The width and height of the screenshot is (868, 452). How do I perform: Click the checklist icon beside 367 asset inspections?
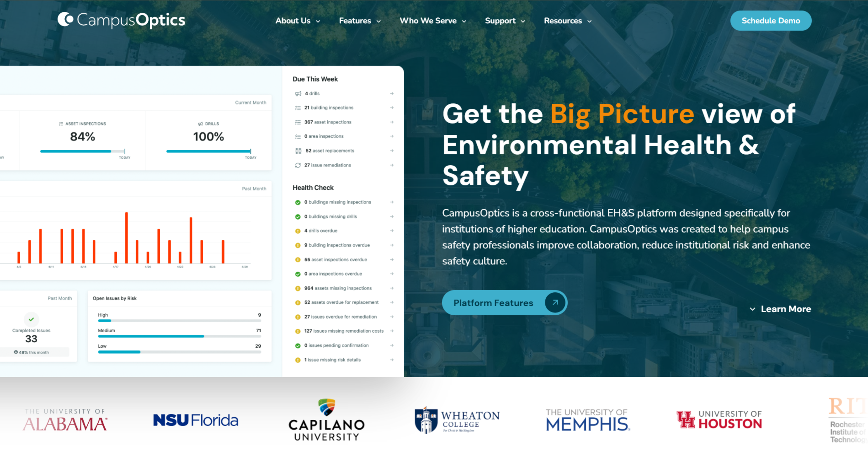pos(298,122)
